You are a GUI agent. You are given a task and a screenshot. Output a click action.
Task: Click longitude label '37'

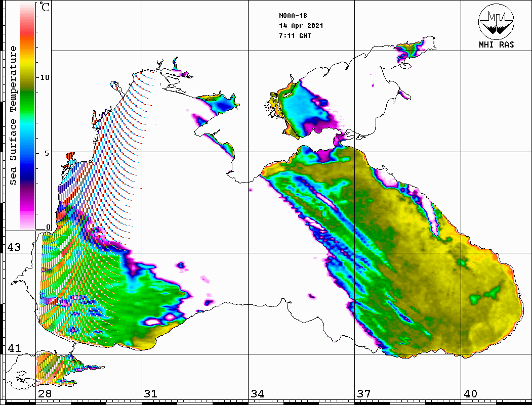point(364,393)
